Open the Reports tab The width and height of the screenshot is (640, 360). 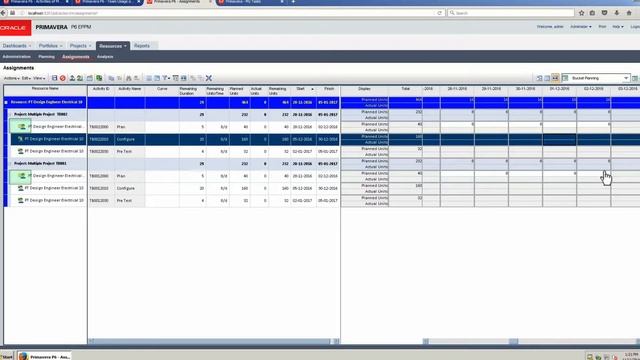click(142, 46)
